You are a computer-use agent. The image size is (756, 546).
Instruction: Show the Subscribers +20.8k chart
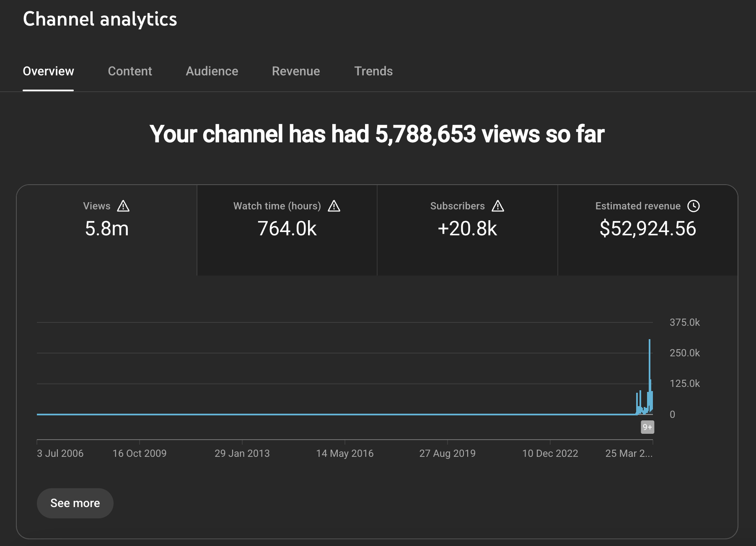coord(467,230)
